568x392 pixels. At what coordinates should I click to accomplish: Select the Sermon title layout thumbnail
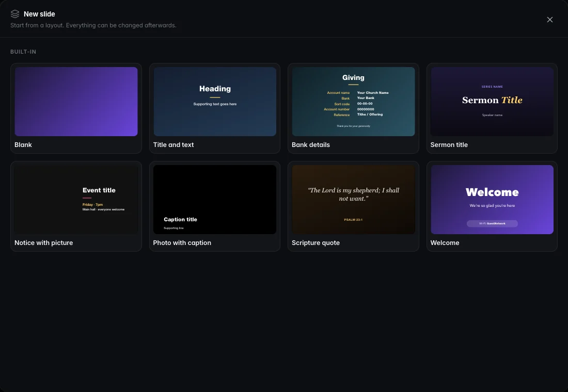pyautogui.click(x=492, y=102)
